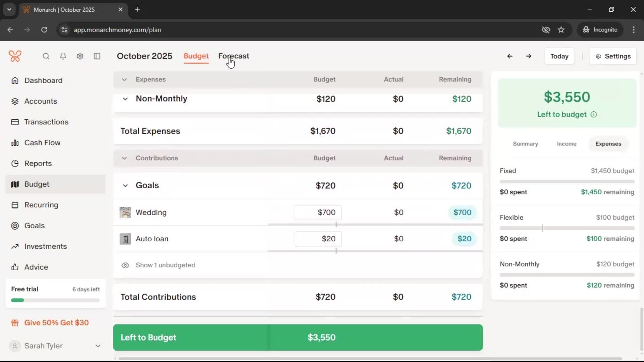This screenshot has height=362, width=644.
Task: Click Give 50% Get $30 link
Action: (56, 323)
